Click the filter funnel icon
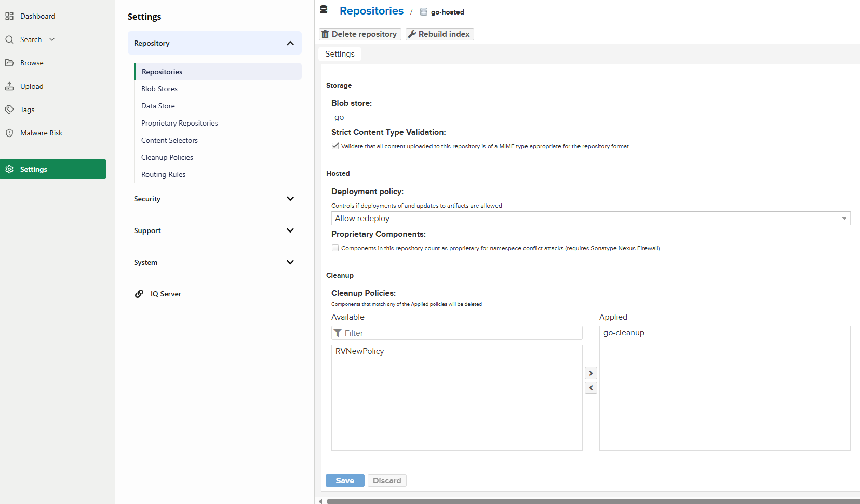This screenshot has width=860, height=504. pos(338,333)
